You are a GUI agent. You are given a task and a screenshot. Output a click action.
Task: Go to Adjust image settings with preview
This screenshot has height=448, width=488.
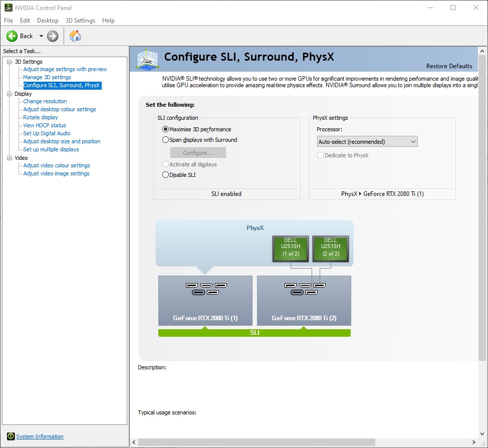[65, 69]
